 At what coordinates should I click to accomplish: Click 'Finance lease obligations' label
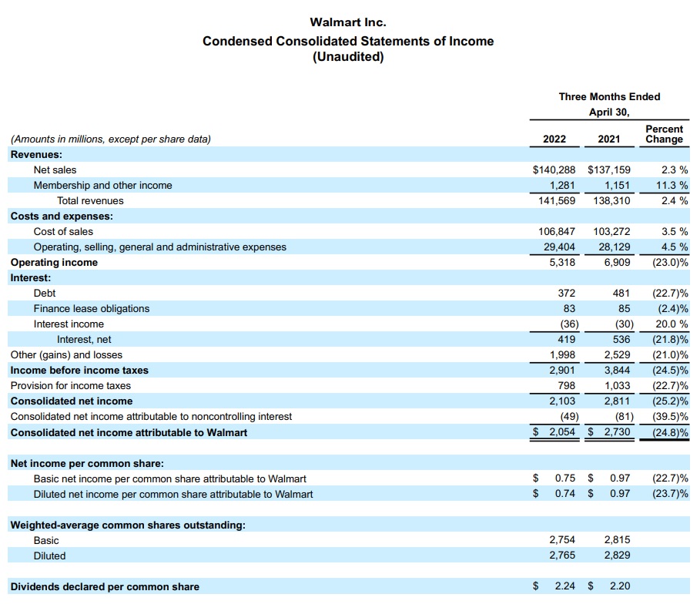point(92,309)
